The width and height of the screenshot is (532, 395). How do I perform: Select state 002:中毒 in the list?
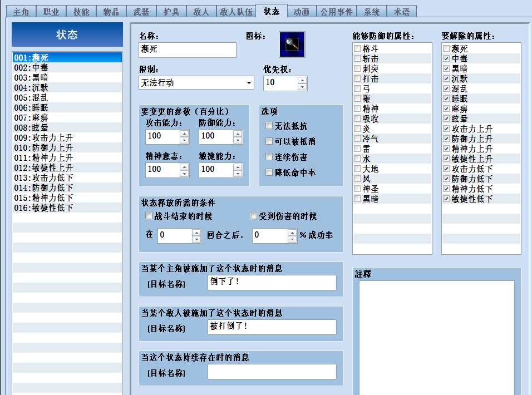(x=67, y=67)
